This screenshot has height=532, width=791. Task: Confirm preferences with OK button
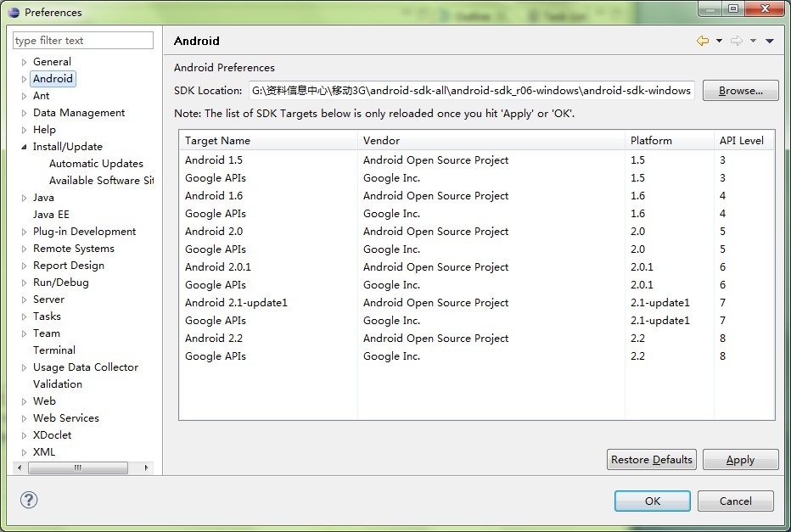(x=653, y=501)
